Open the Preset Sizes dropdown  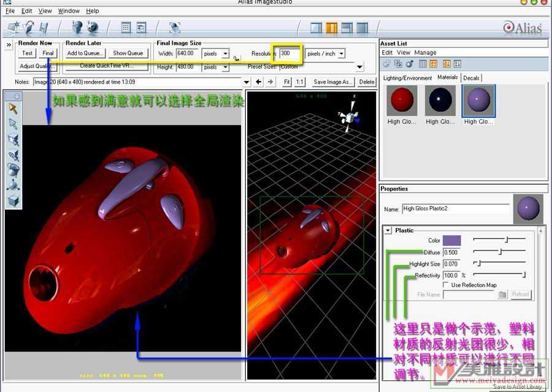click(x=359, y=67)
